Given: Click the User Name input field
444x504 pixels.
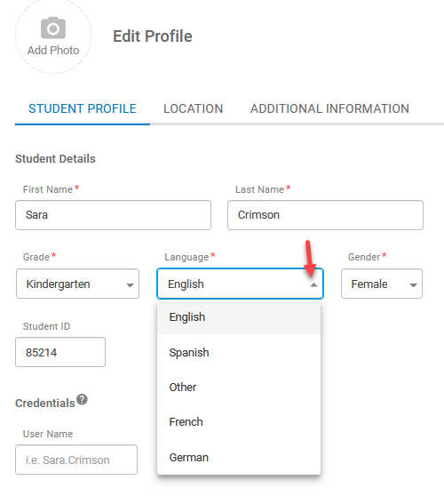Looking at the screenshot, I should (x=76, y=460).
